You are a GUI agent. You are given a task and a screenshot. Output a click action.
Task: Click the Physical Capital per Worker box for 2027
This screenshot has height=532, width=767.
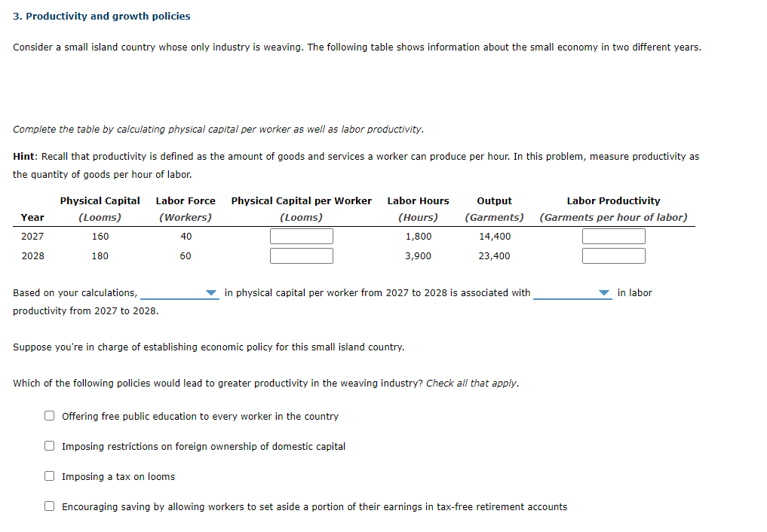pyautogui.click(x=301, y=236)
